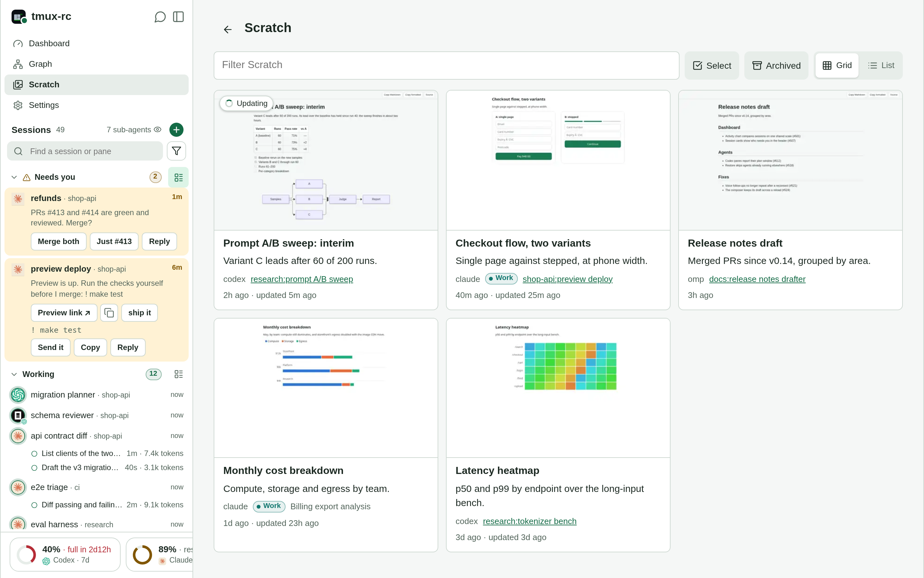This screenshot has height=578, width=924.
Task: Collapse the sidebar with panel icon
Action: coord(178,17)
